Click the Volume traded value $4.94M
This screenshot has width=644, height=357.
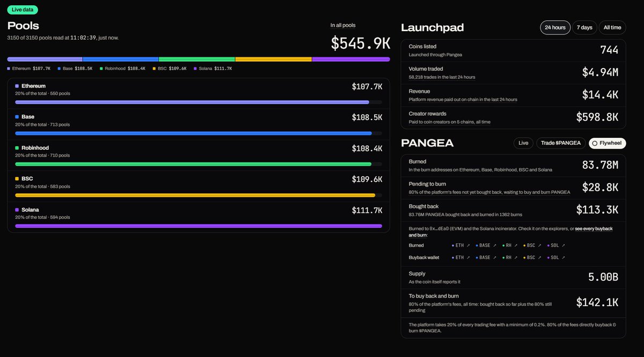[x=600, y=72]
